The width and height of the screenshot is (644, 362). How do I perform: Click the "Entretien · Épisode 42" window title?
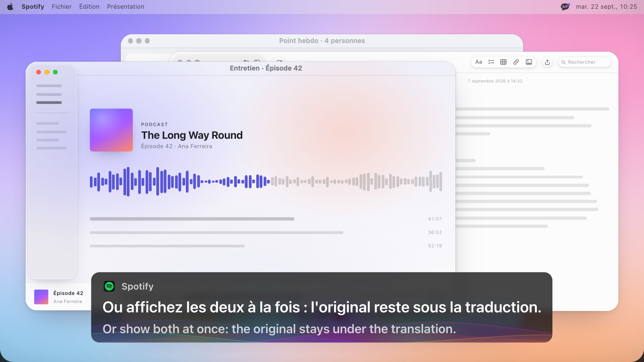coord(266,68)
